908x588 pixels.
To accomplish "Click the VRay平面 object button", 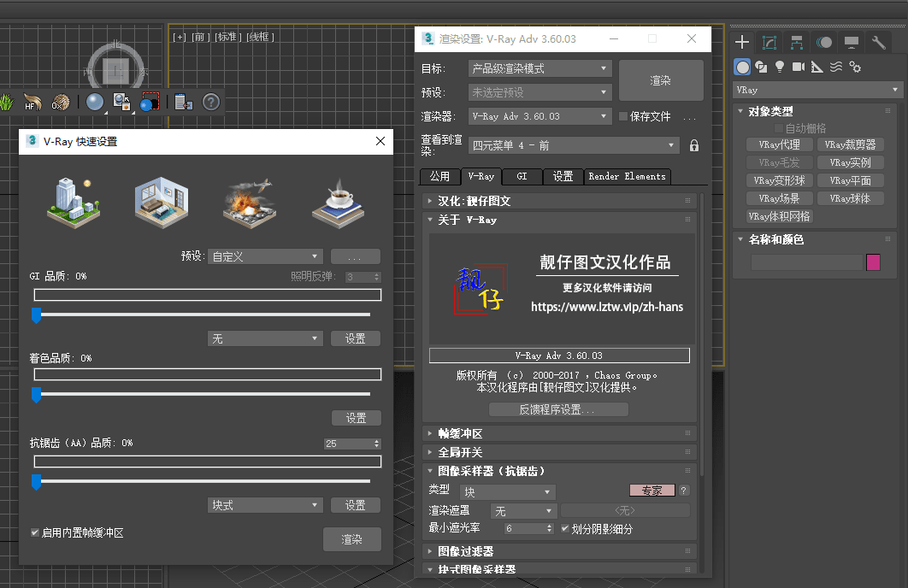I will pyautogui.click(x=850, y=180).
